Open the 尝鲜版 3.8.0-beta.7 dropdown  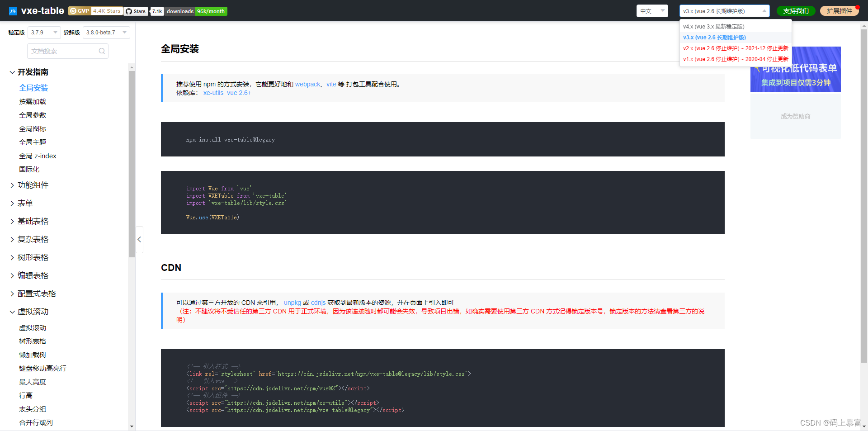106,33
